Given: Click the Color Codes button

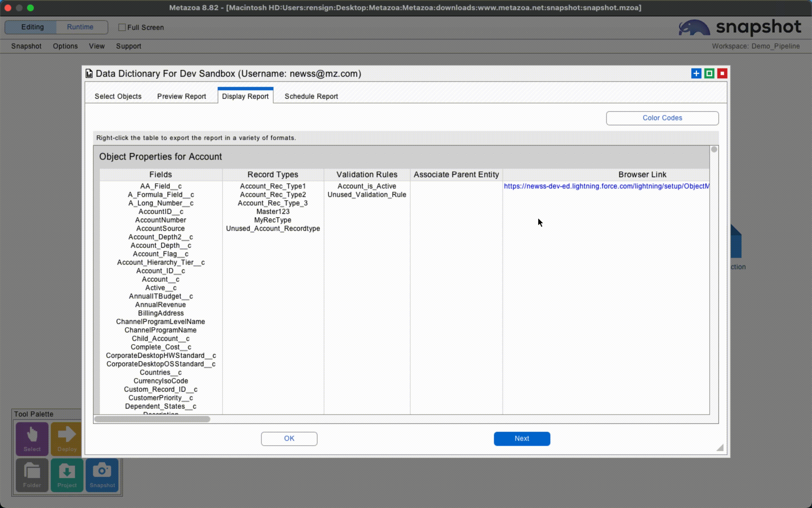Looking at the screenshot, I should point(662,118).
